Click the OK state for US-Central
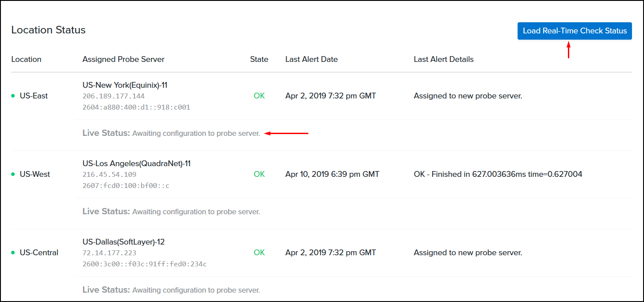Viewport: 644px width, 302px height. point(259,253)
